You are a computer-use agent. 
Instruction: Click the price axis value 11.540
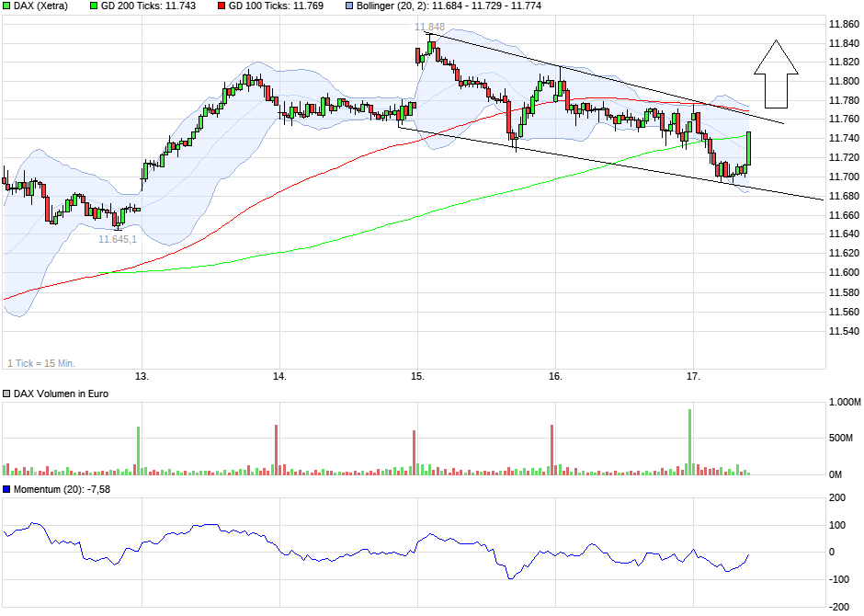point(844,331)
